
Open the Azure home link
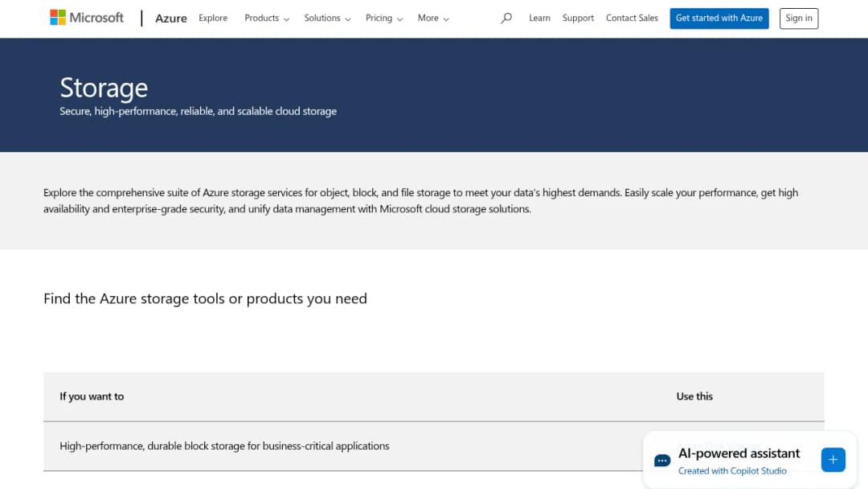(x=171, y=18)
